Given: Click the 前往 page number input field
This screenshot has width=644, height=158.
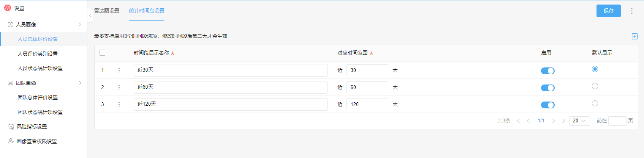Looking at the screenshot, I should (617, 121).
